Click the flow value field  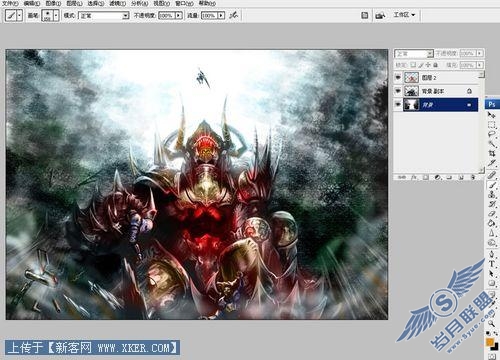[x=209, y=15]
